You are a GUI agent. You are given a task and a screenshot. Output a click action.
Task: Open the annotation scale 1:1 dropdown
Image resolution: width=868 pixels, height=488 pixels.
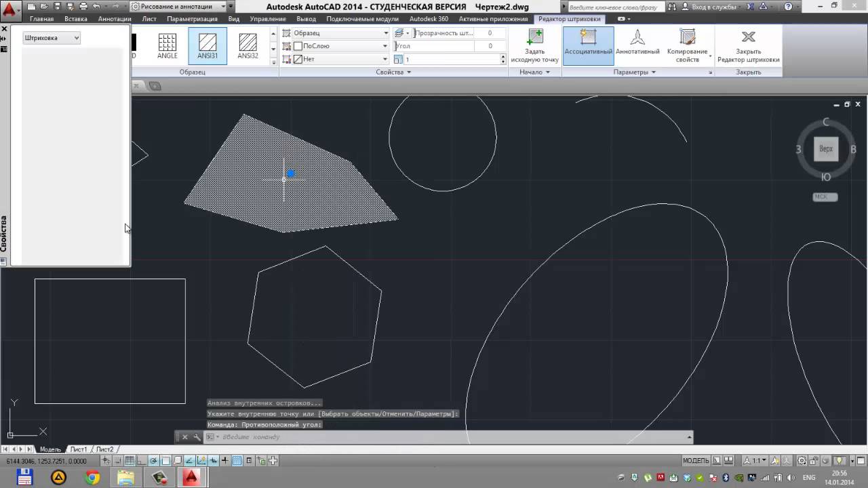pyautogui.click(x=756, y=461)
